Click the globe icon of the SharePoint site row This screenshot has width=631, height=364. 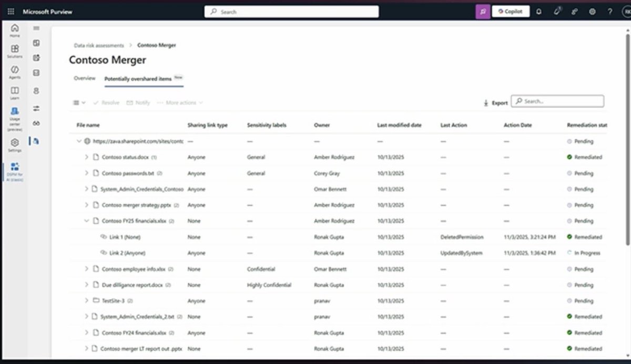88,141
